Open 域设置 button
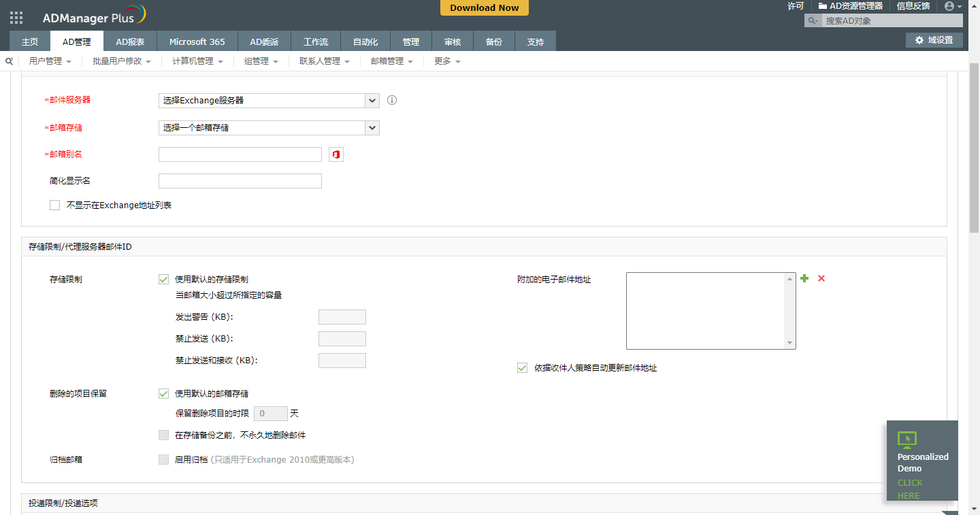Screen dimensions: 980x515 pos(934,40)
